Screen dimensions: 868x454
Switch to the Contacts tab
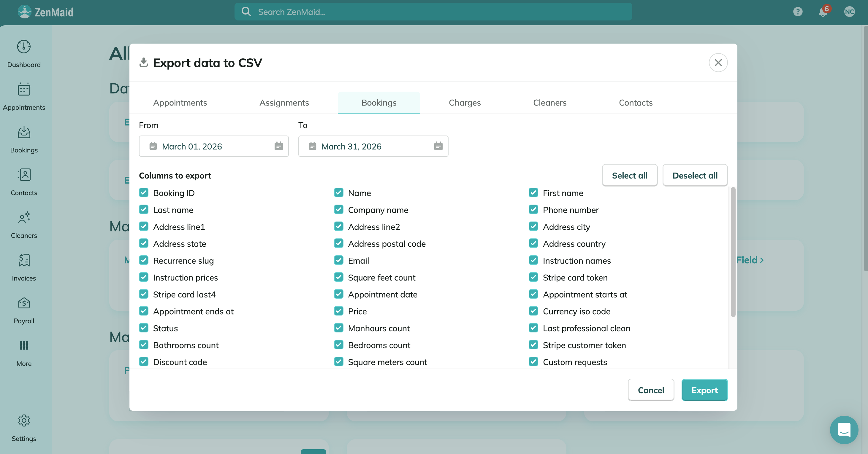click(636, 103)
